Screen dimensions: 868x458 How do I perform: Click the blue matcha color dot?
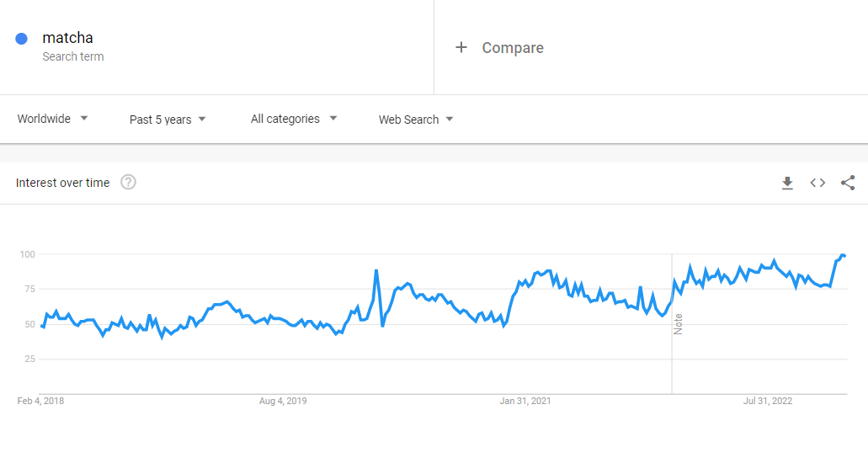pyautogui.click(x=22, y=38)
